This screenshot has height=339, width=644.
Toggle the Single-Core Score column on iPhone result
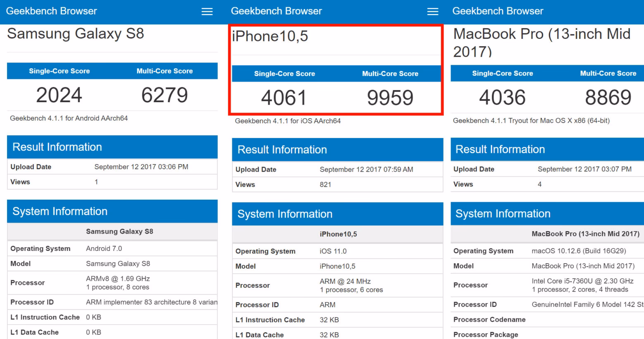pyautogui.click(x=284, y=74)
